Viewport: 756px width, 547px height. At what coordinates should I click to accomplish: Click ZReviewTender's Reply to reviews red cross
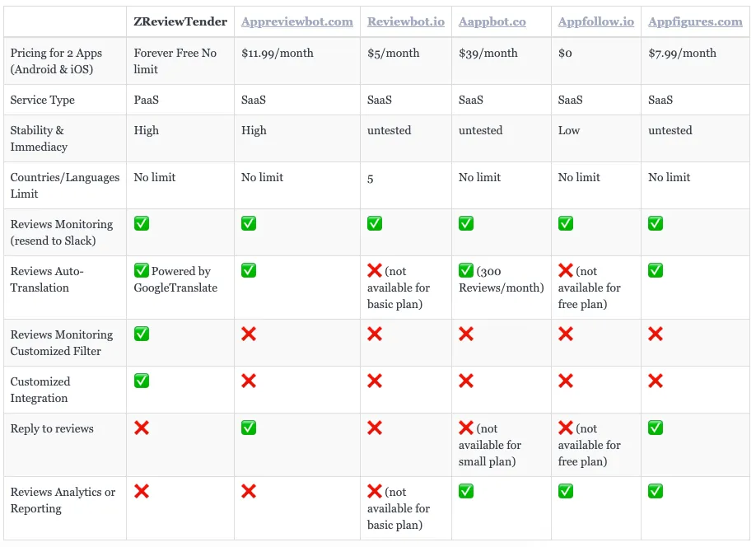click(x=142, y=428)
